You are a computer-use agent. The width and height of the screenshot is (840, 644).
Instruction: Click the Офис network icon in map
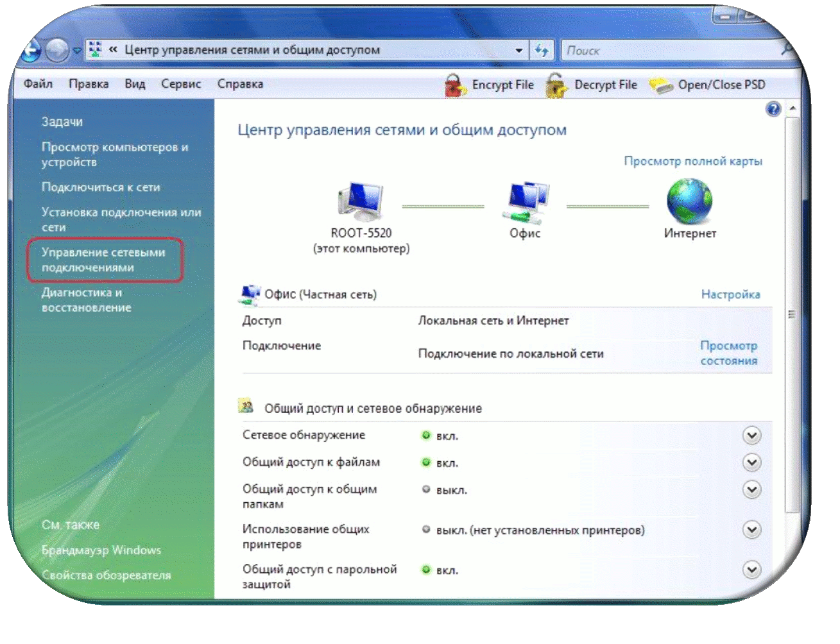tap(526, 202)
